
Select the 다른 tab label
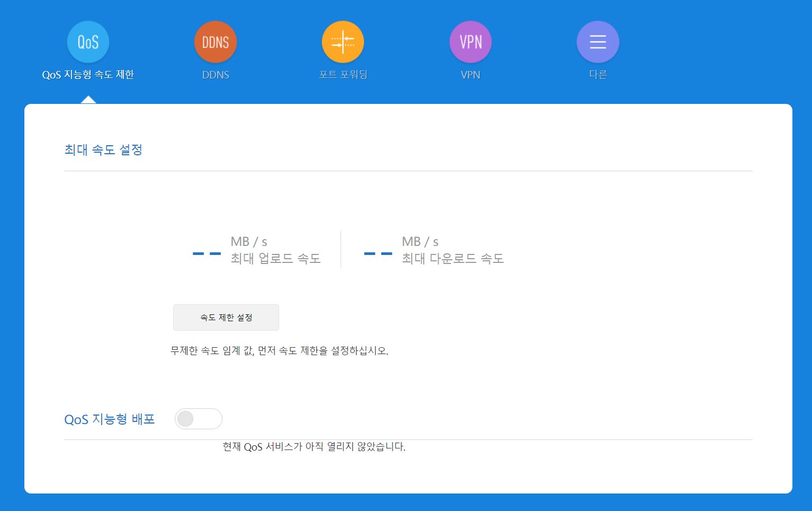coord(598,75)
